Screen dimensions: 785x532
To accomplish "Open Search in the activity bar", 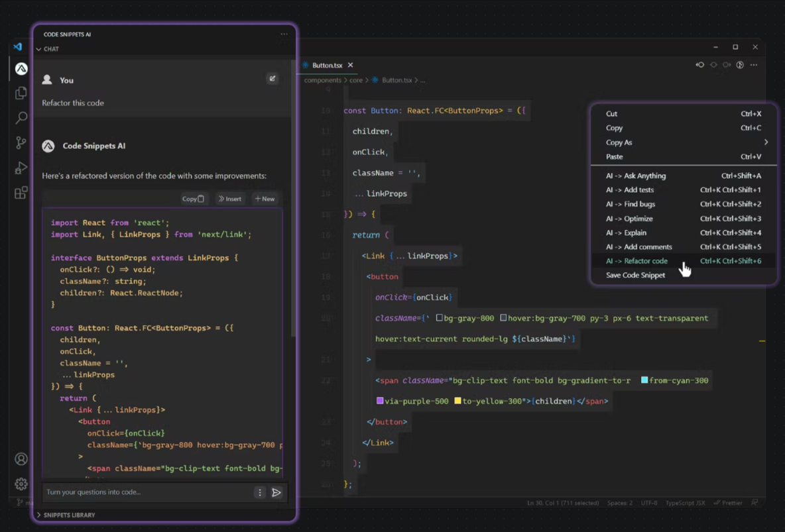I will (x=21, y=118).
